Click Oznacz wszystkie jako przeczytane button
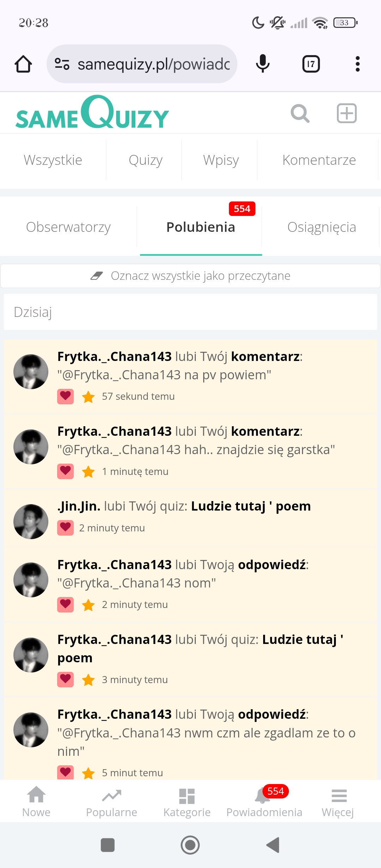This screenshot has width=381, height=868. (190, 276)
